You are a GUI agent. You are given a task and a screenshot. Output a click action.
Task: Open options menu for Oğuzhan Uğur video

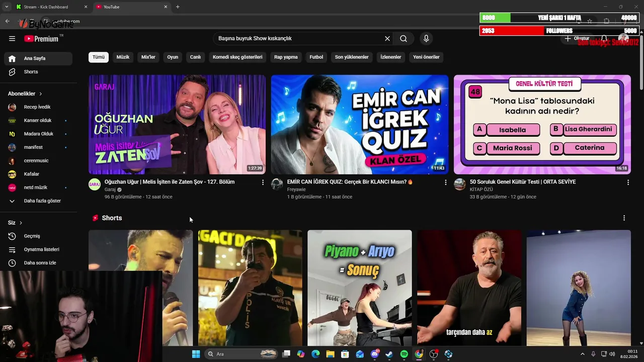click(x=263, y=183)
